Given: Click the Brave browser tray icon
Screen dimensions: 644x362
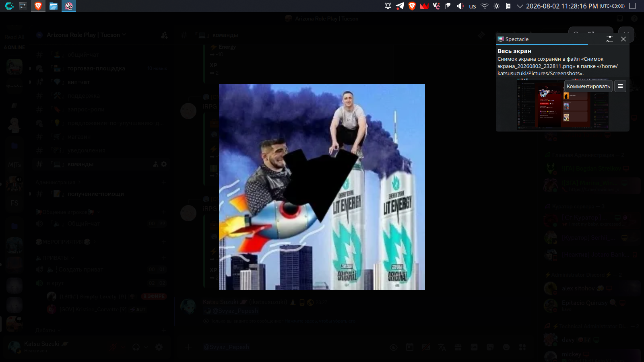Looking at the screenshot, I should 412,6.
